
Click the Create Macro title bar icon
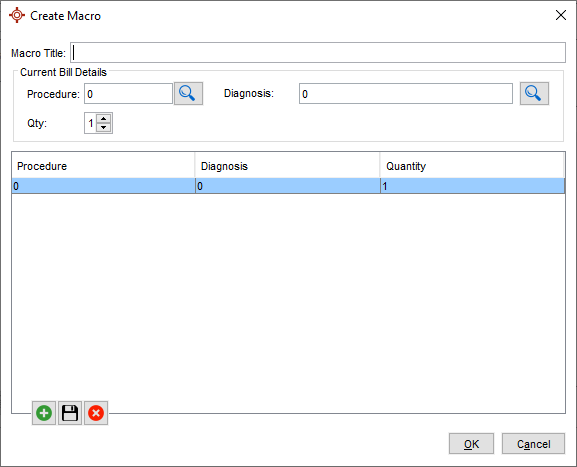[x=17, y=15]
